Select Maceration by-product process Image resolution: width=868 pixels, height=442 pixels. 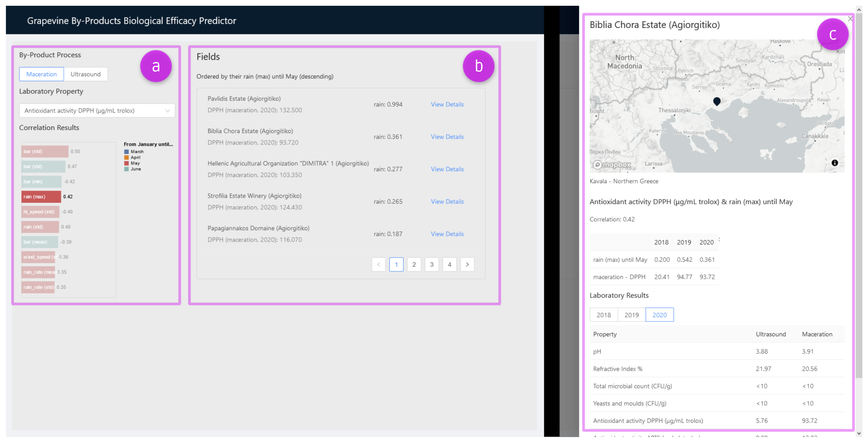41,74
